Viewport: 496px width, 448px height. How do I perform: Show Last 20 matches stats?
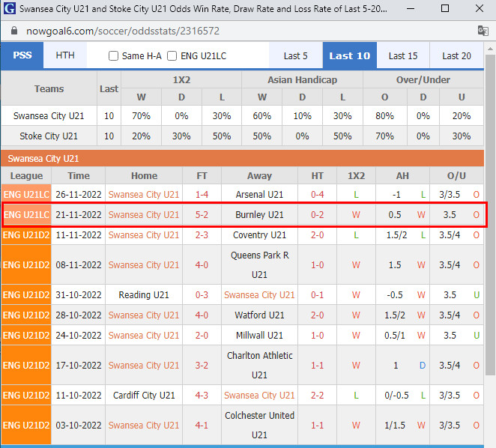tap(456, 55)
